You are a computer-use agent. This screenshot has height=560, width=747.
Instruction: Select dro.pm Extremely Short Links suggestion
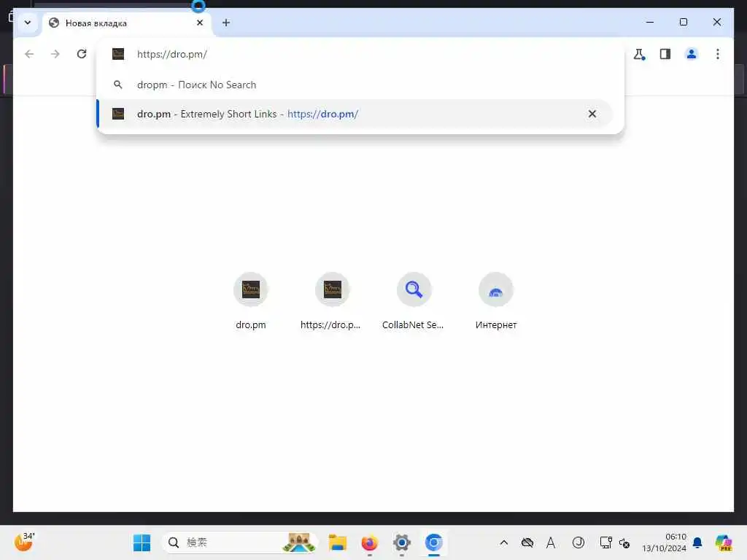(x=355, y=114)
